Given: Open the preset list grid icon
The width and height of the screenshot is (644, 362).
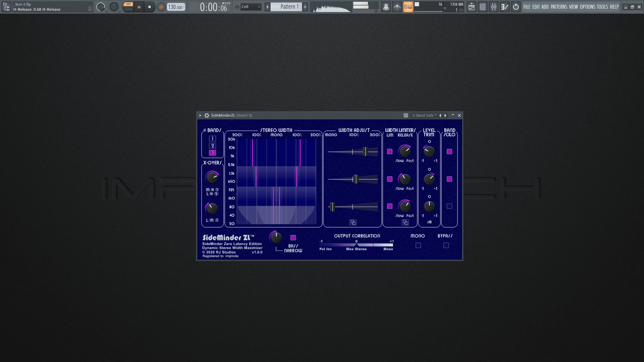Looking at the screenshot, I should click(x=406, y=115).
